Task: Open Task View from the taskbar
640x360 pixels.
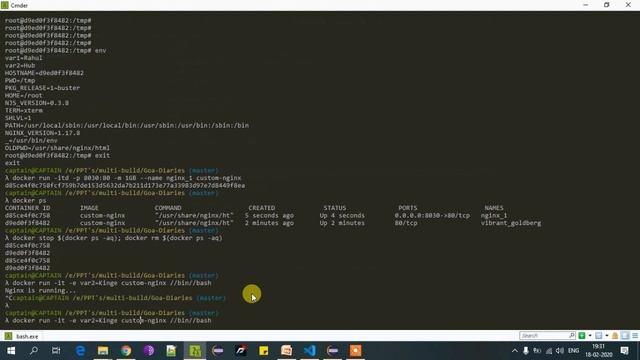Action: [56, 351]
